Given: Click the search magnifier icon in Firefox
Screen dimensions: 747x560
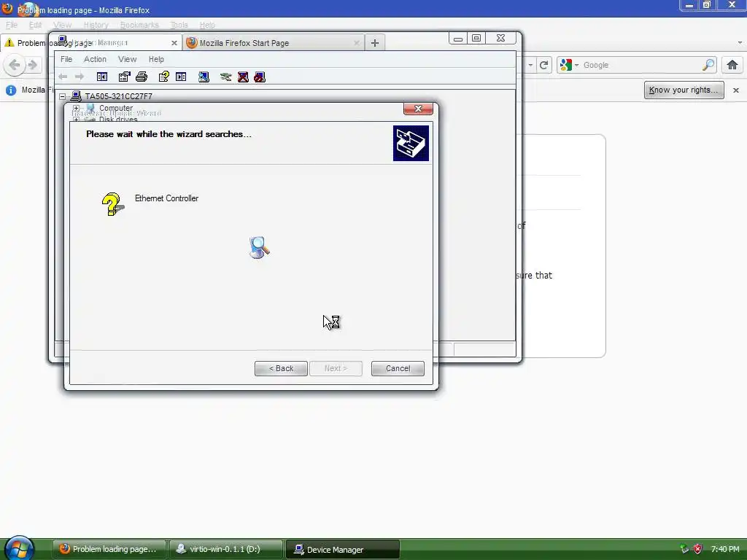Looking at the screenshot, I should [708, 65].
